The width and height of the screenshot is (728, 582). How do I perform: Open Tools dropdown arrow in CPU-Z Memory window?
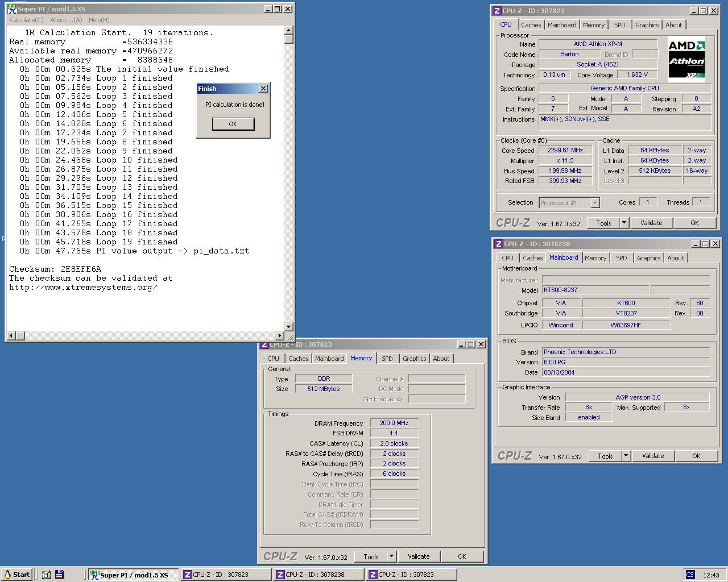coord(391,556)
